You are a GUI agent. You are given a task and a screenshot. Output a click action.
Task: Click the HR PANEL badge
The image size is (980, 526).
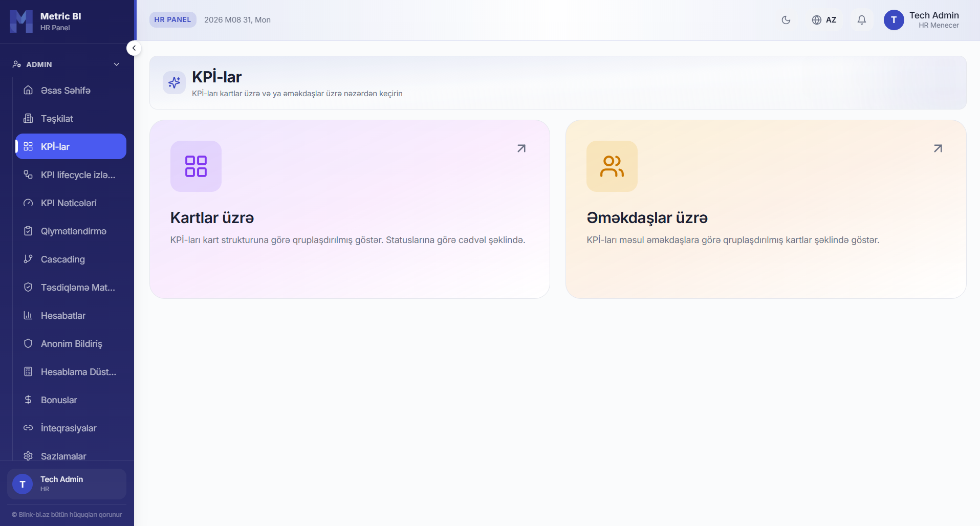tap(172, 19)
